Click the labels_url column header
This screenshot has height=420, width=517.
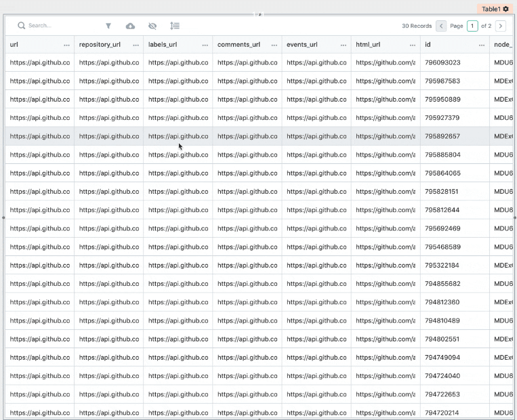pyautogui.click(x=178, y=45)
